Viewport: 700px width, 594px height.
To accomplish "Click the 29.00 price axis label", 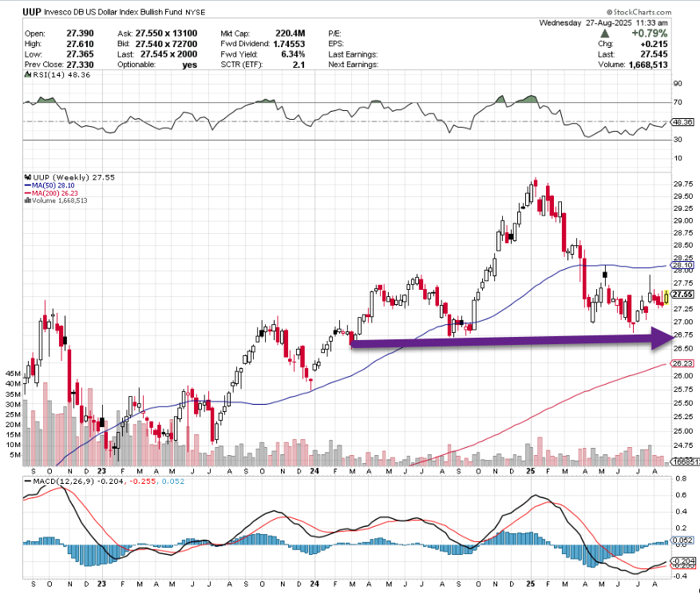I will tap(683, 220).
